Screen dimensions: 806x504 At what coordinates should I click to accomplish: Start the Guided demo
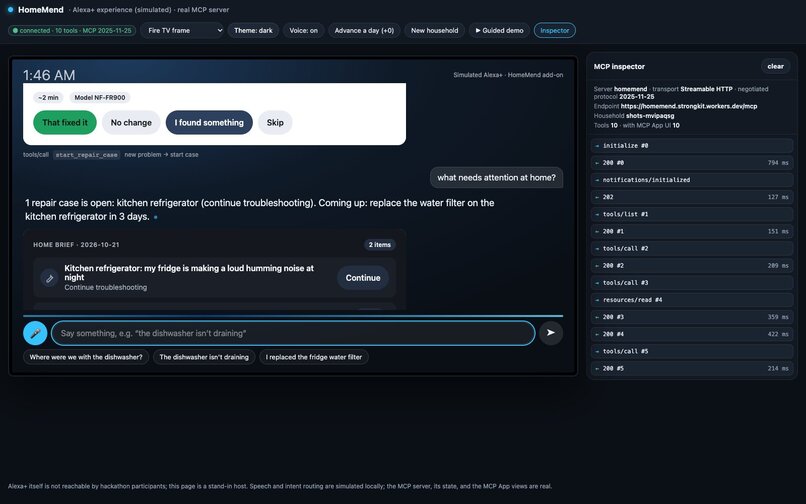coord(499,30)
